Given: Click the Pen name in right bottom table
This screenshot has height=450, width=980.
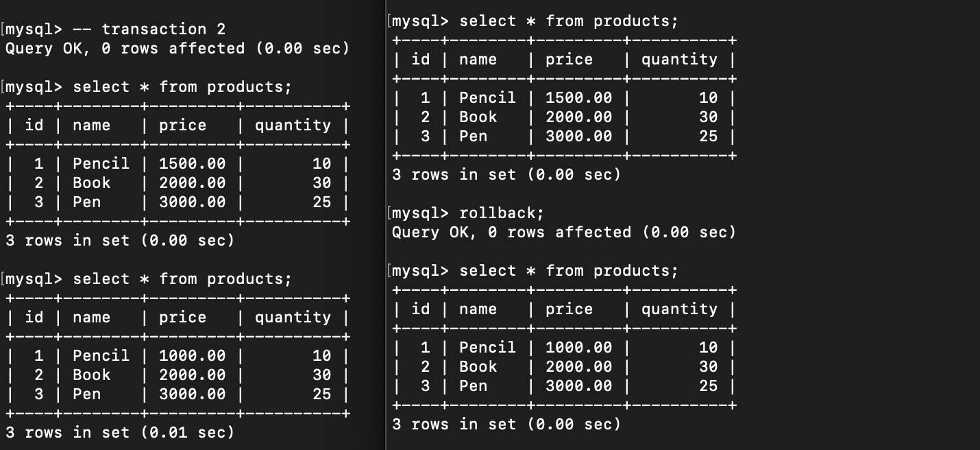Looking at the screenshot, I should [x=474, y=386].
